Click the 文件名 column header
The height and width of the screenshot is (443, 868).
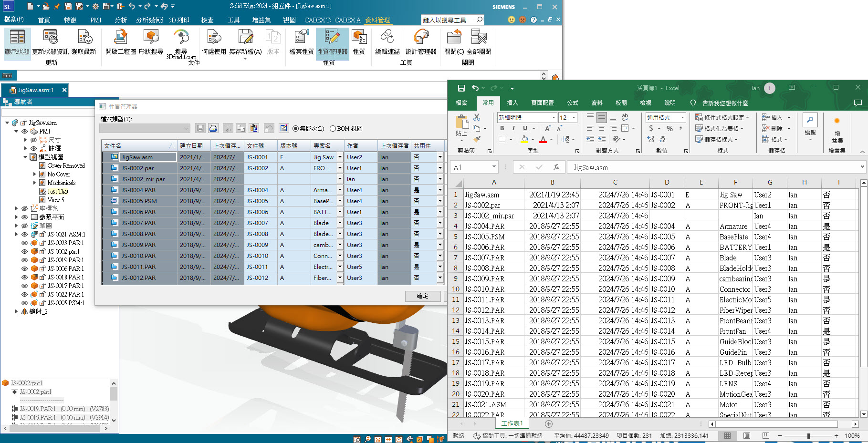point(139,145)
